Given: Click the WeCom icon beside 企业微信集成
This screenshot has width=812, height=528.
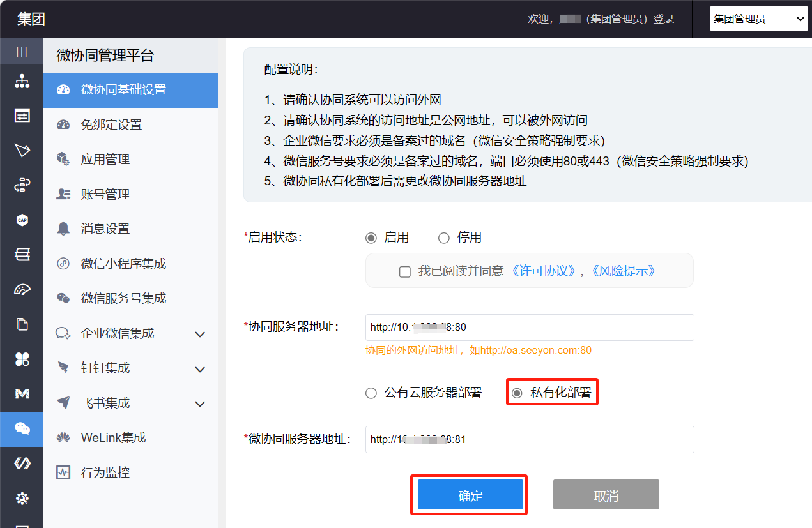Looking at the screenshot, I should pos(63,333).
